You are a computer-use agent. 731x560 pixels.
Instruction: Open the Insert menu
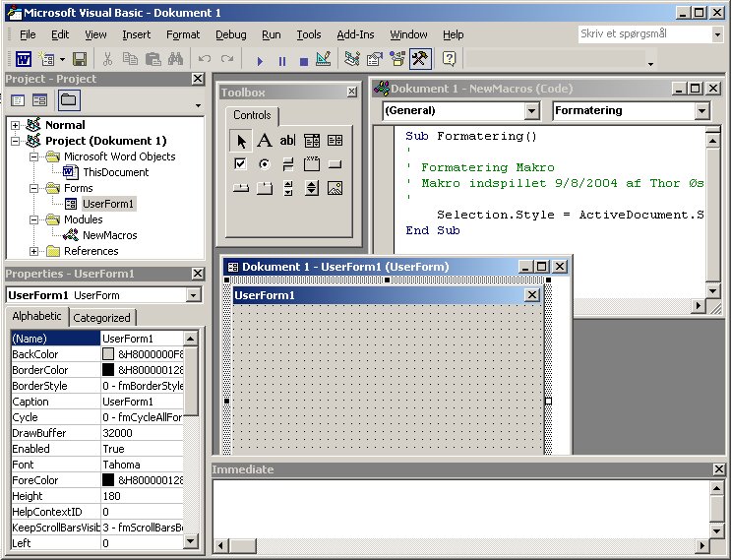(136, 34)
